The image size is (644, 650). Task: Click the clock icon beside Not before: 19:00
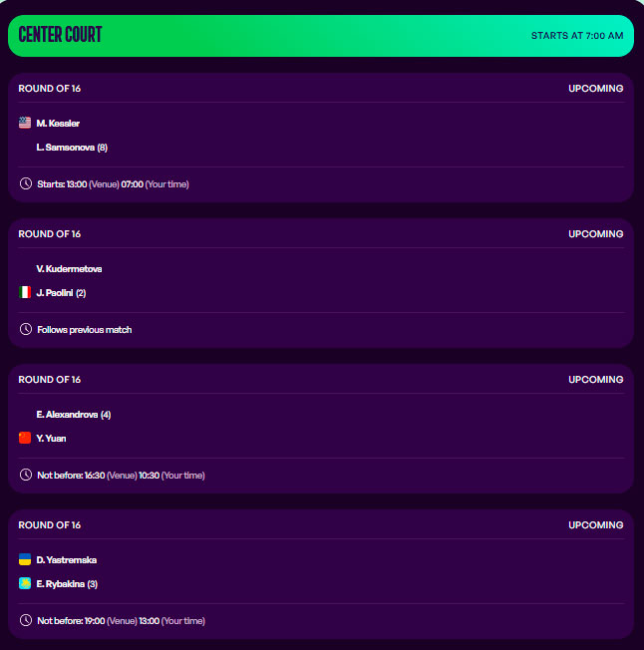(26, 621)
